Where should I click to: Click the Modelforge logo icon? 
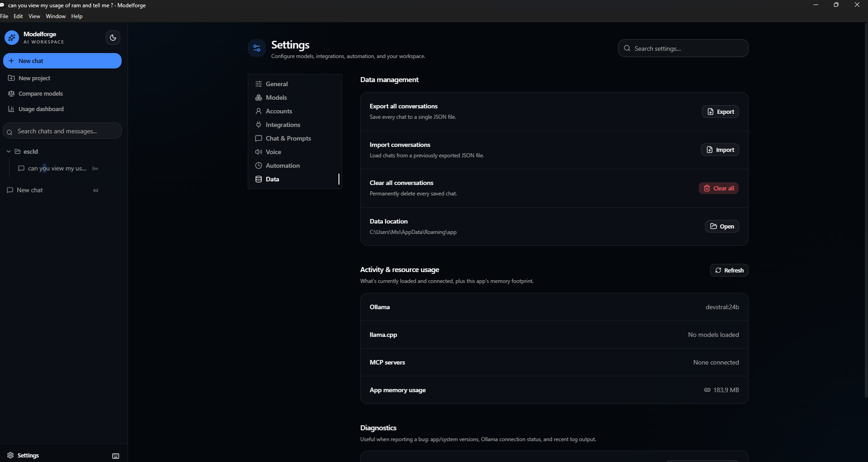tap(12, 38)
